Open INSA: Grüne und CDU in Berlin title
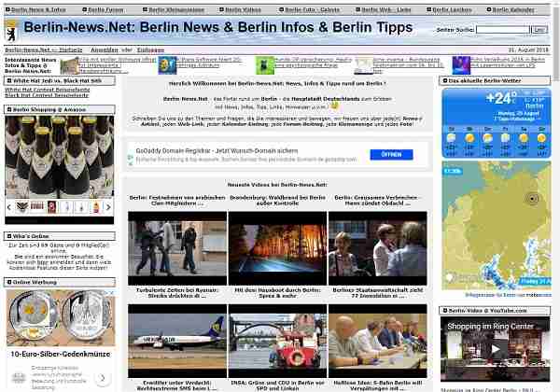Screen dimensions: 560x392 pos(277,385)
